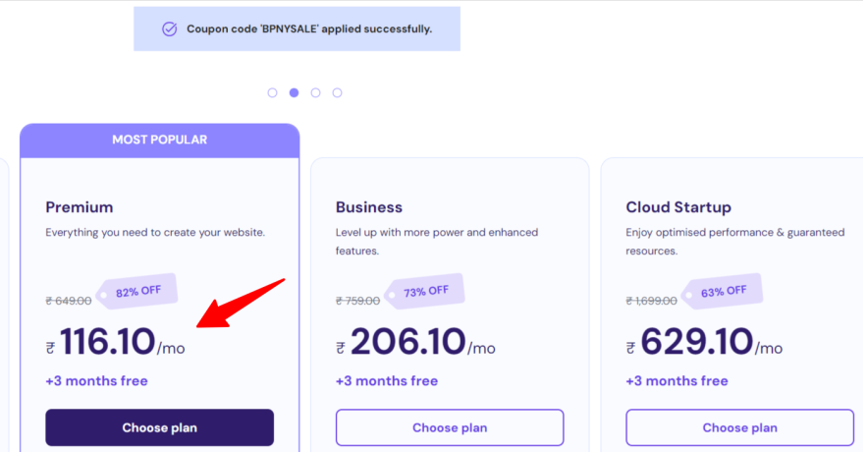The height and width of the screenshot is (452, 868).
Task: Click the coupon applied checkmark icon
Action: click(x=170, y=29)
